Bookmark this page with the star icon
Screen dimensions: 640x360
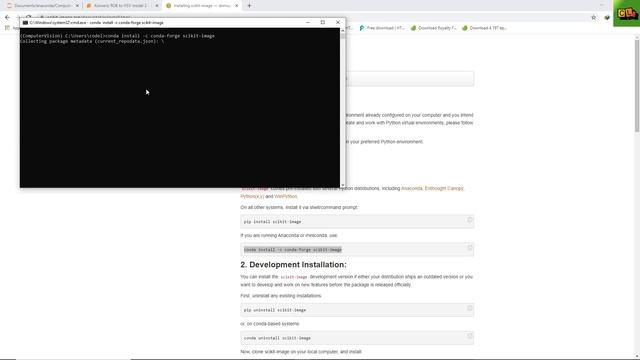tap(593, 18)
